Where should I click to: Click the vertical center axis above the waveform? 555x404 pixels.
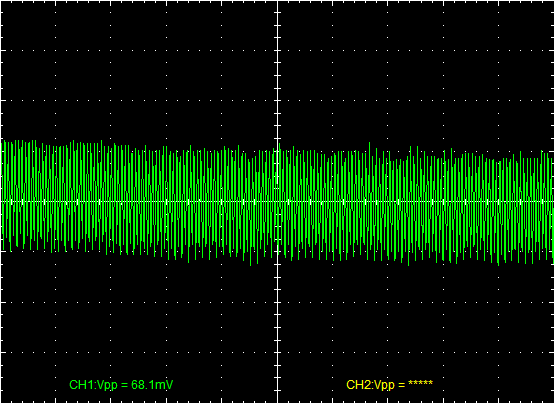pyautogui.click(x=278, y=71)
